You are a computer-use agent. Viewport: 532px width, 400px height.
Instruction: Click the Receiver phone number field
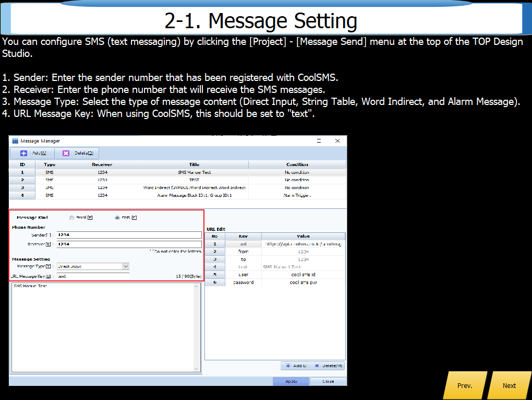(x=128, y=244)
